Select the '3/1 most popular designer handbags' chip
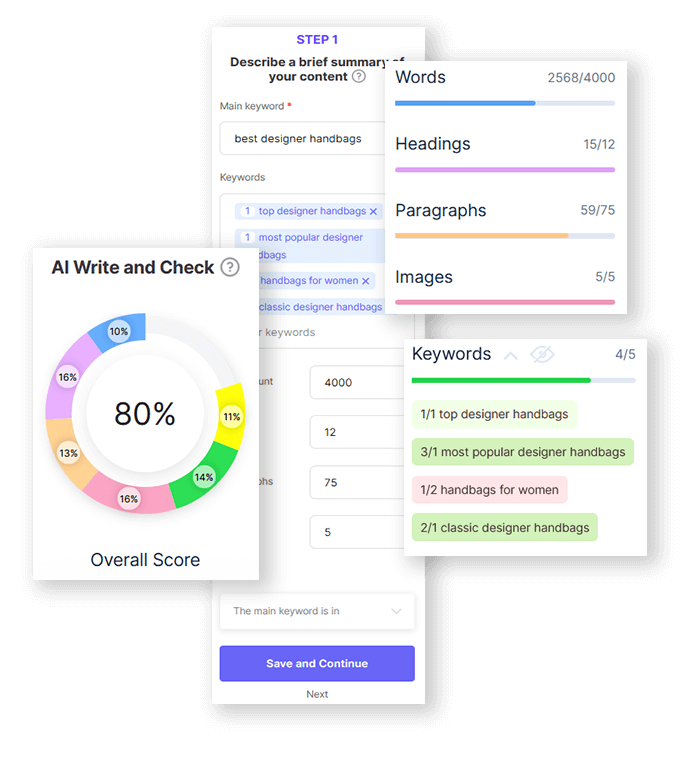 (523, 452)
